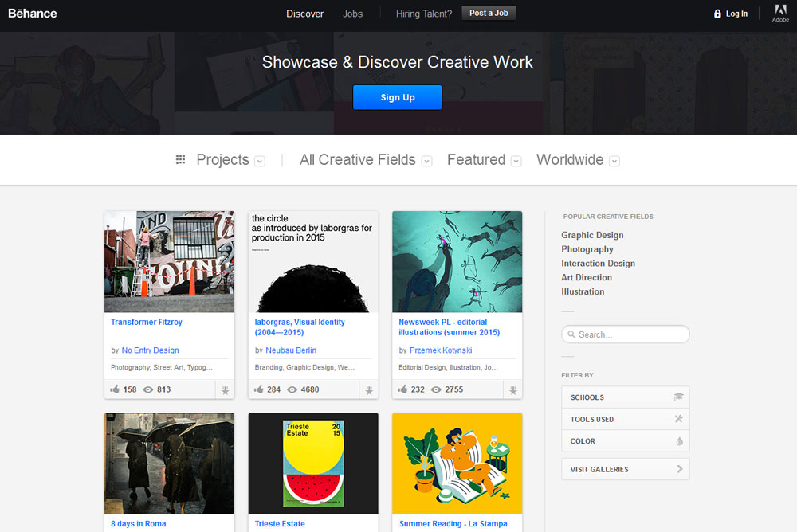This screenshot has height=532, width=797.
Task: Expand the All Creative Fields dropdown
Action: click(x=427, y=161)
